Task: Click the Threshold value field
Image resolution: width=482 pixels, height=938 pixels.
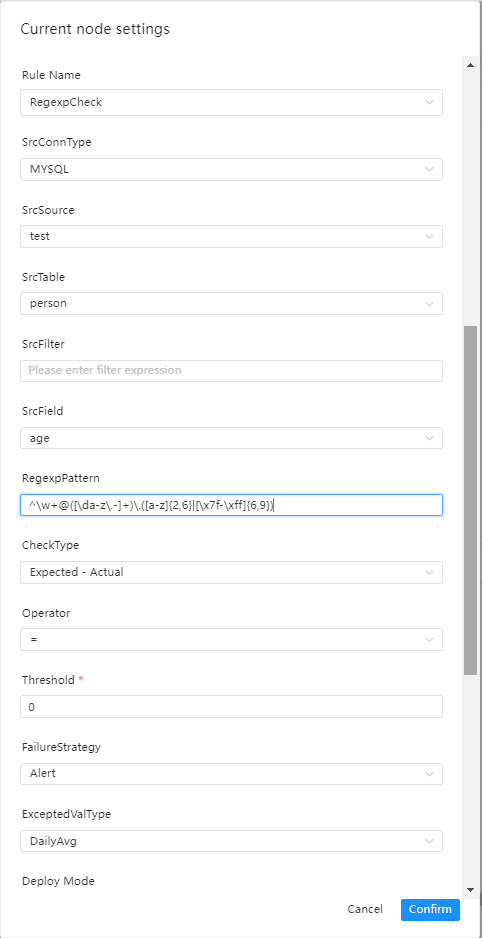Action: click(231, 706)
